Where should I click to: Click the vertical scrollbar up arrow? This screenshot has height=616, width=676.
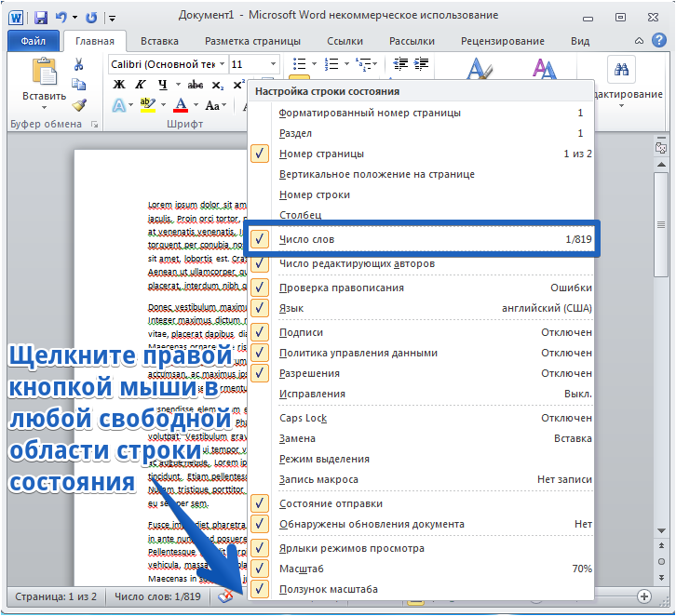661,165
